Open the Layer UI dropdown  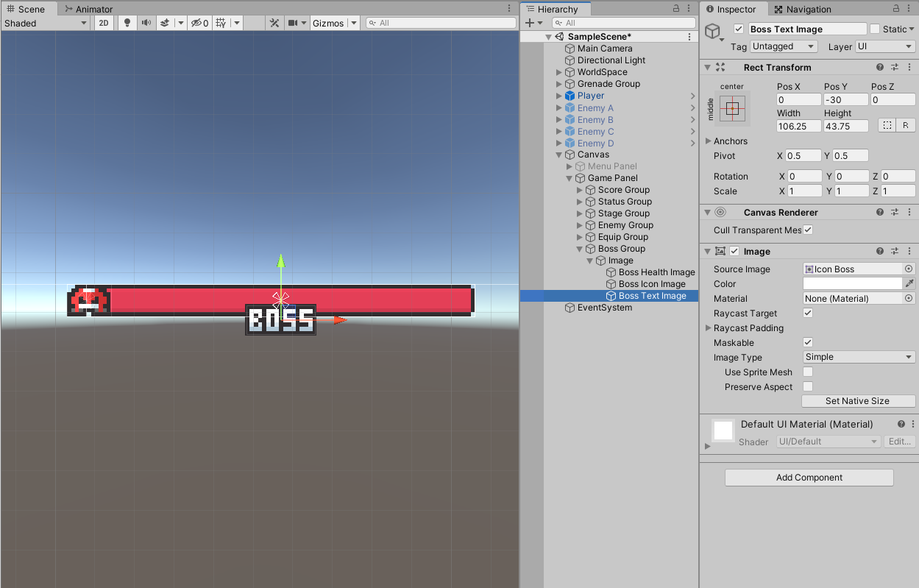click(x=885, y=46)
